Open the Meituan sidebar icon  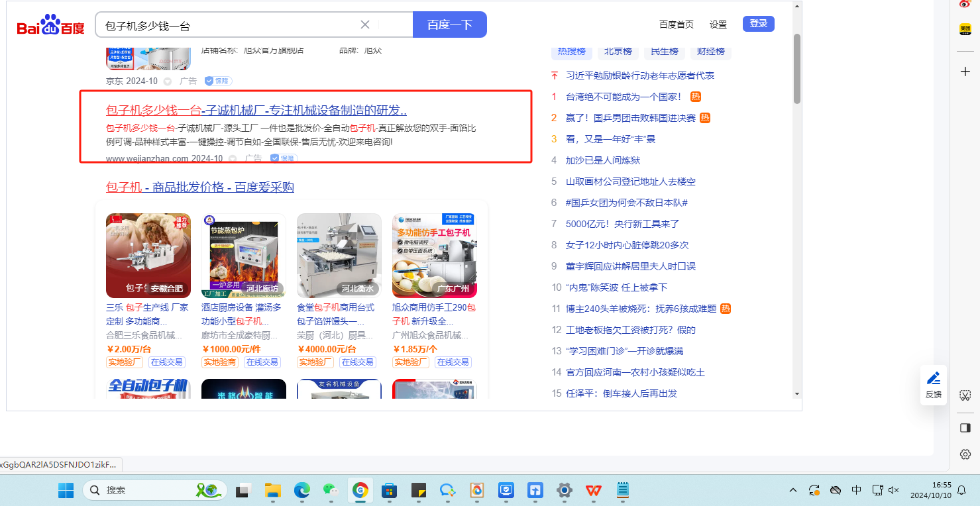[x=965, y=29]
